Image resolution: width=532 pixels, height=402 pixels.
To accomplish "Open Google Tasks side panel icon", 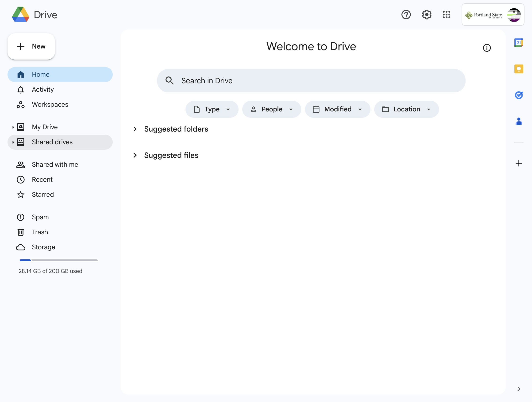I will [519, 95].
